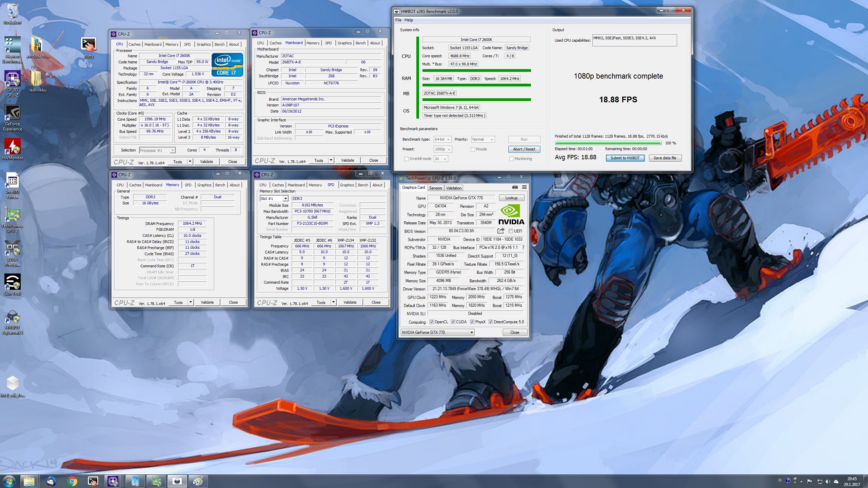The width and height of the screenshot is (868, 488).
Task: Click Validate in the CPU-Z CPU window
Action: click(206, 162)
